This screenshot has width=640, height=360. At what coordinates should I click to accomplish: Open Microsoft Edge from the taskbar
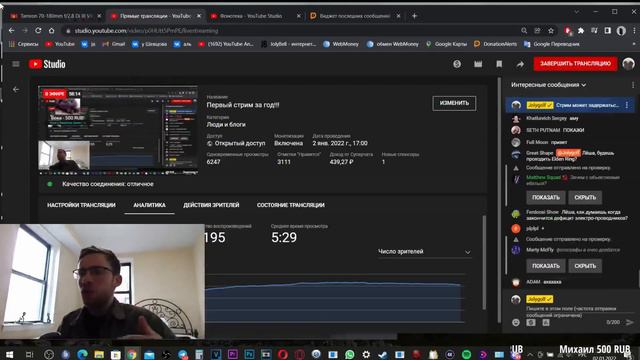point(82,354)
